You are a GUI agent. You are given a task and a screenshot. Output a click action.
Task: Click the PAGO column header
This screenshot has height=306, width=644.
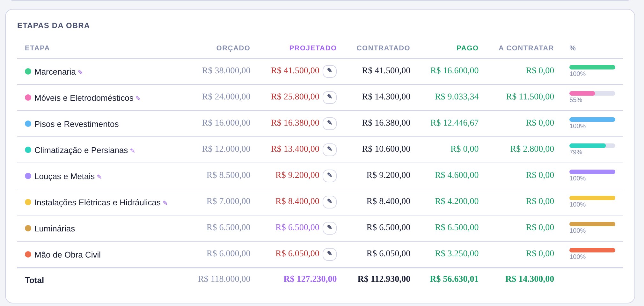pos(467,48)
